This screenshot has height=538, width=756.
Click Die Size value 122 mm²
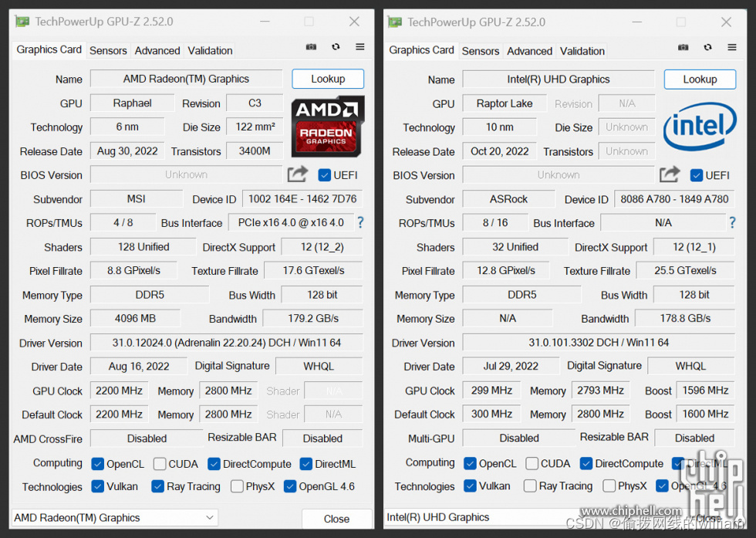[255, 127]
